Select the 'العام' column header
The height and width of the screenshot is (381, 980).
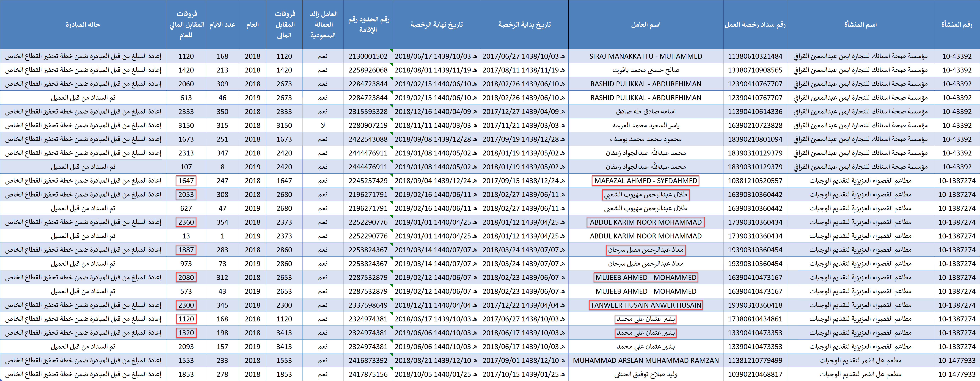(253, 25)
